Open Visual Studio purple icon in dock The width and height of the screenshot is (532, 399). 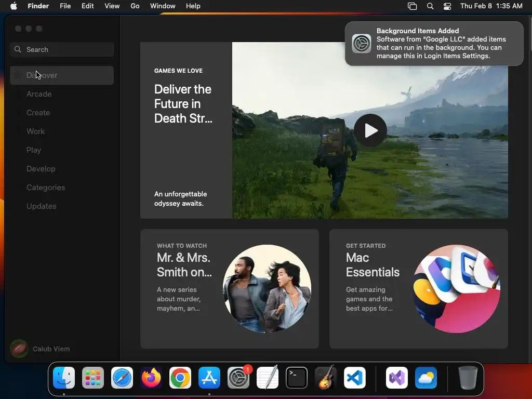[397, 378]
